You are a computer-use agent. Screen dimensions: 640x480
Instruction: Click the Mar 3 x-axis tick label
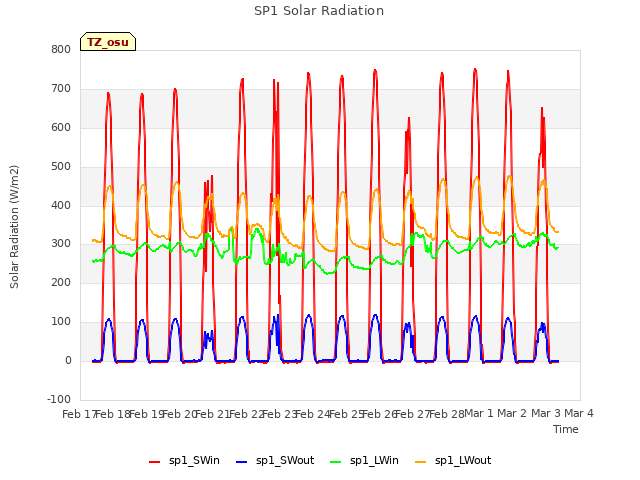coord(546,413)
